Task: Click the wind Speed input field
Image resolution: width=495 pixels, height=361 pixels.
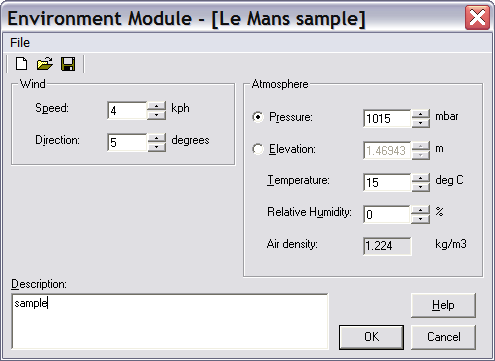Action: (x=127, y=110)
